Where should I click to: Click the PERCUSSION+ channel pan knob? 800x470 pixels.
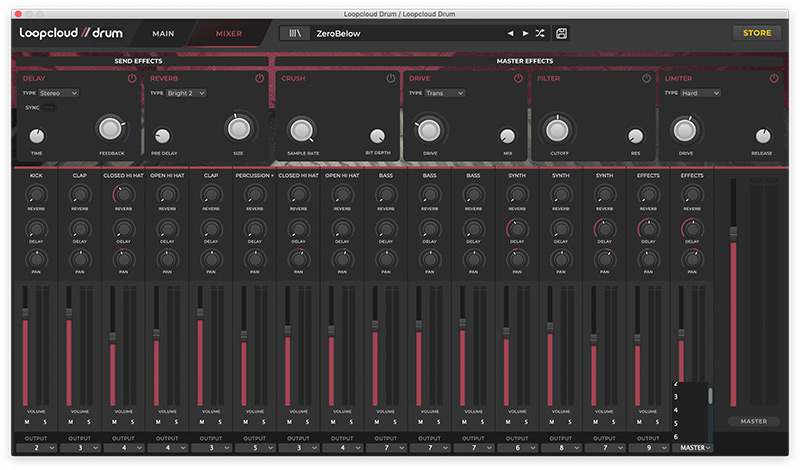pyautogui.click(x=255, y=259)
